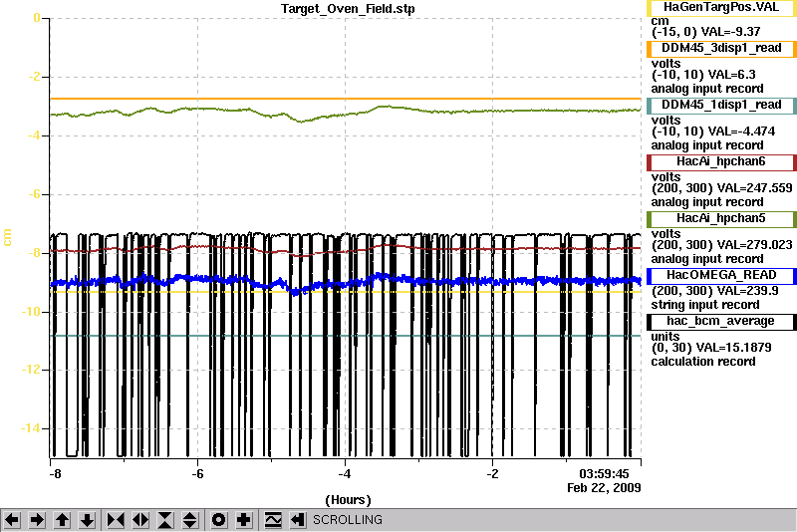Pan the plot left with the left arrow
Screen dimensions: 797x532
(12, 520)
